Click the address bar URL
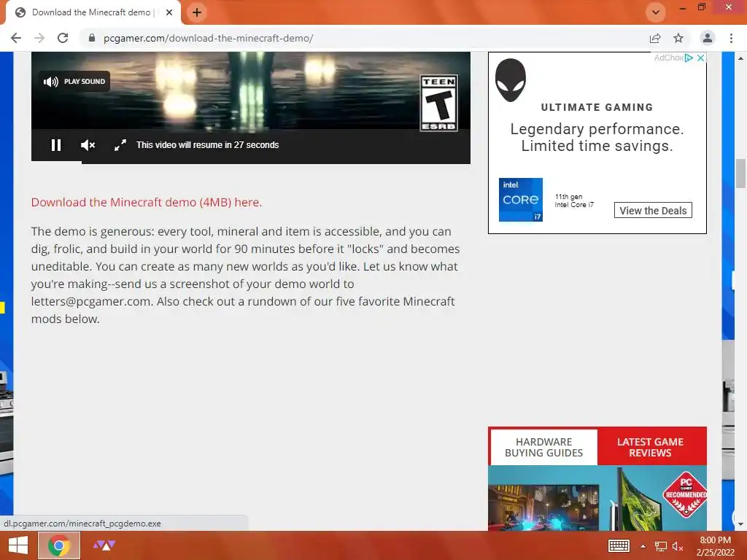The image size is (747, 560). point(208,38)
